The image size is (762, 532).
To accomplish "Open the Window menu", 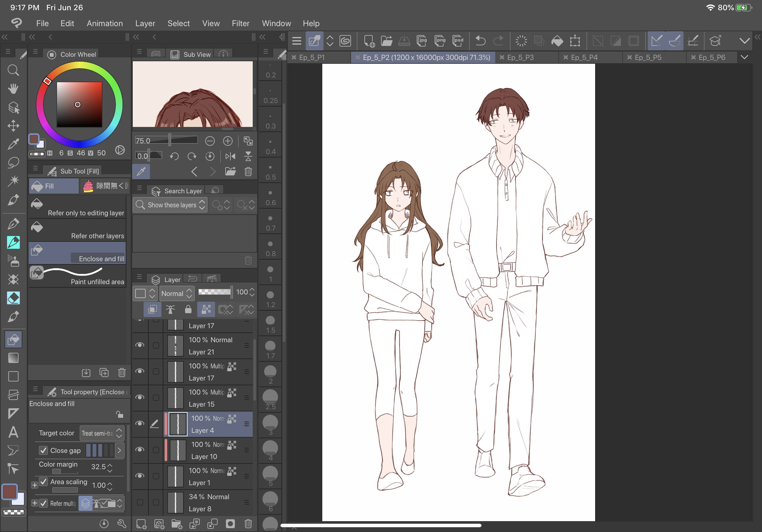I will pyautogui.click(x=276, y=23).
